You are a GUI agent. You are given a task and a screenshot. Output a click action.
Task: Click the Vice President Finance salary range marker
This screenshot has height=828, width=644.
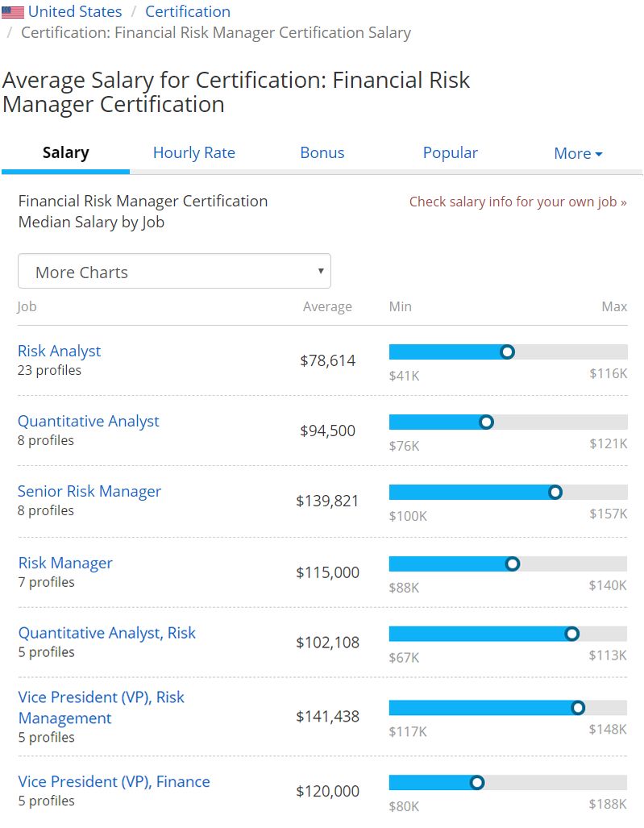click(477, 782)
